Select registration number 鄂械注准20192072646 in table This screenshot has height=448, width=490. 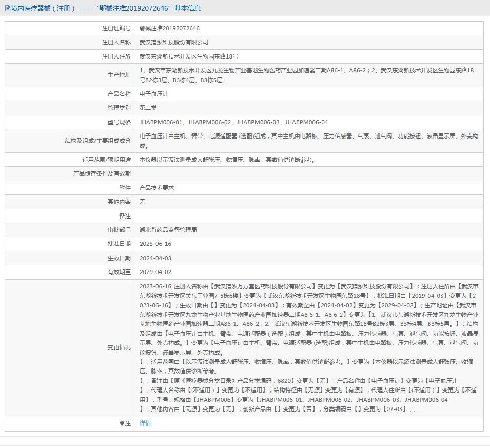(169, 28)
